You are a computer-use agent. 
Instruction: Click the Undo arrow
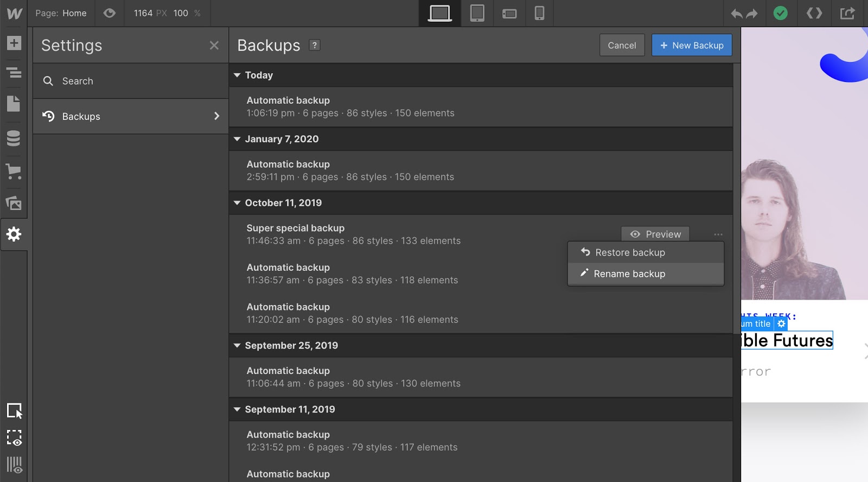736,14
